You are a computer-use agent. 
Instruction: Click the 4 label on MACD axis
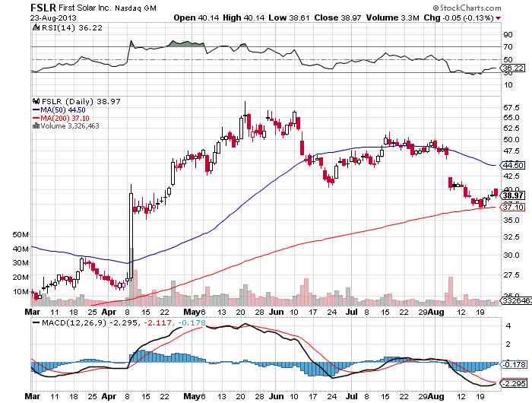coord(508,326)
